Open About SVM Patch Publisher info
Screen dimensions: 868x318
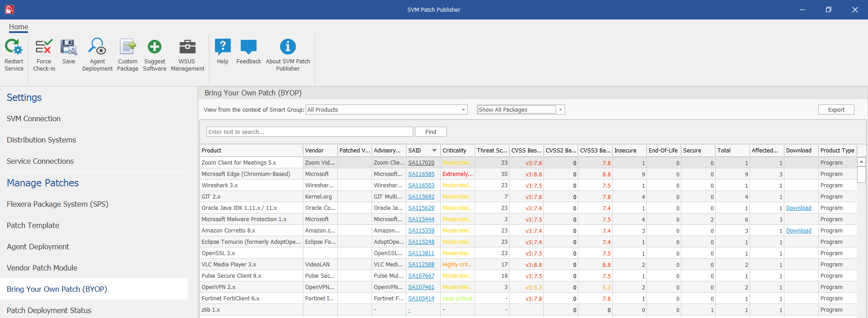[288, 47]
